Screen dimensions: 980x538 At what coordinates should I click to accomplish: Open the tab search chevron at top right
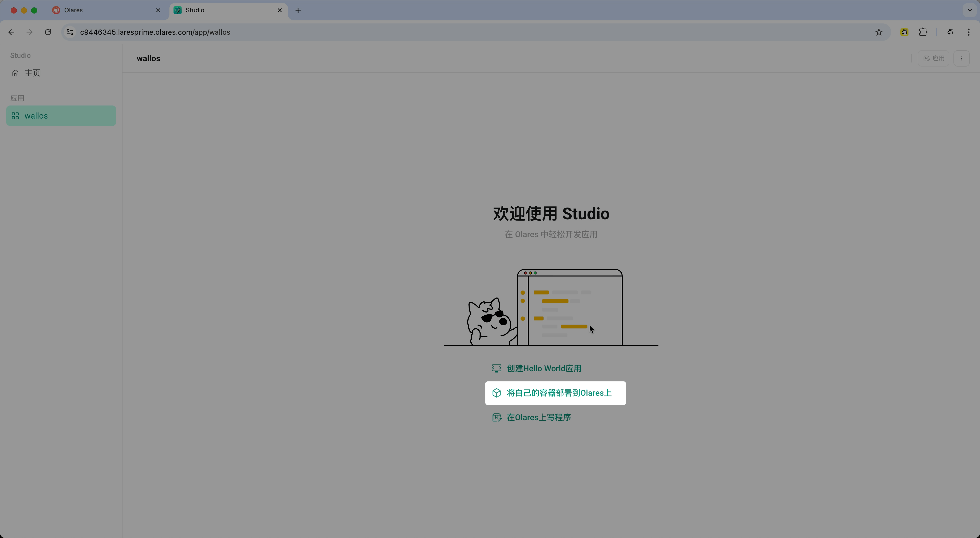(x=969, y=10)
